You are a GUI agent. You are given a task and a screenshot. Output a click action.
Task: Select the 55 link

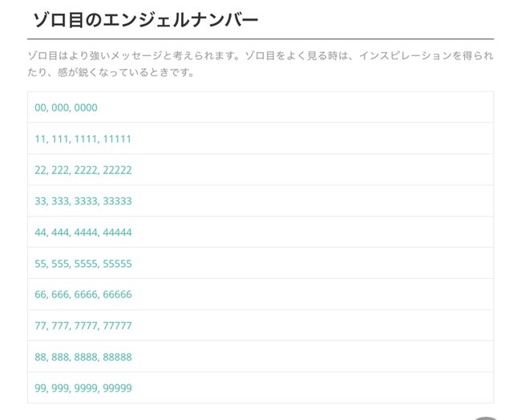41,264
